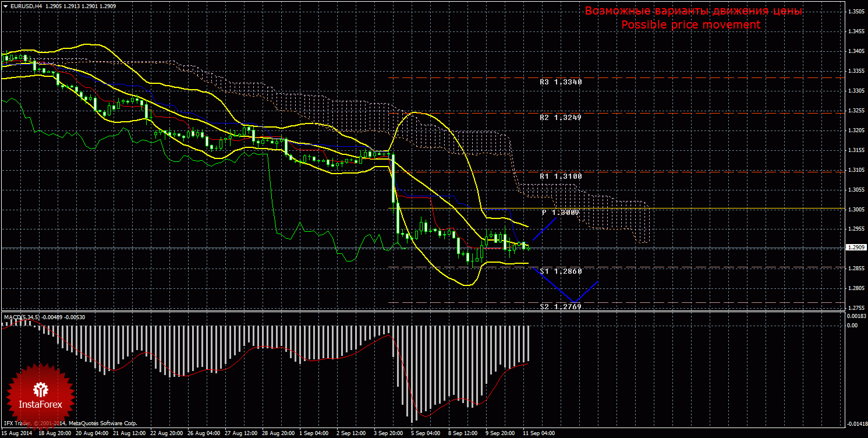Pick 1.3005 on the price scale
Screen dimensions: 868x438
857,210
